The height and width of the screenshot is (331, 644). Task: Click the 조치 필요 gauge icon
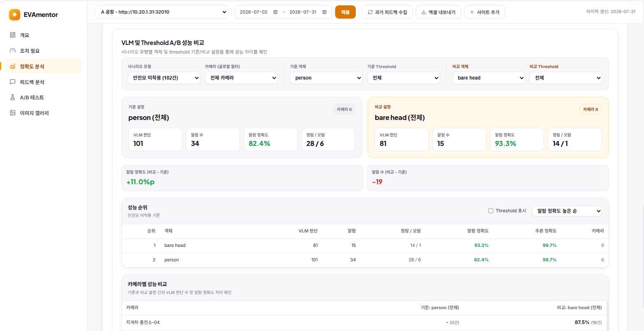pos(12,51)
